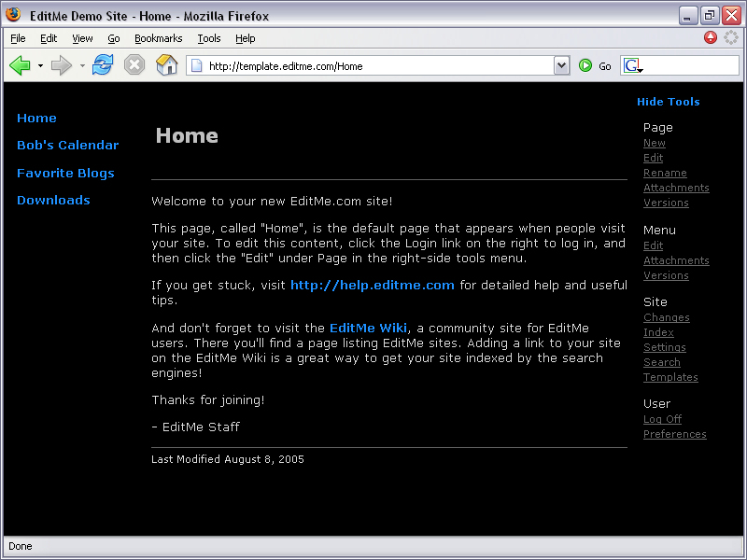Go to the browser Home page icon
747x560 pixels.
click(x=167, y=64)
